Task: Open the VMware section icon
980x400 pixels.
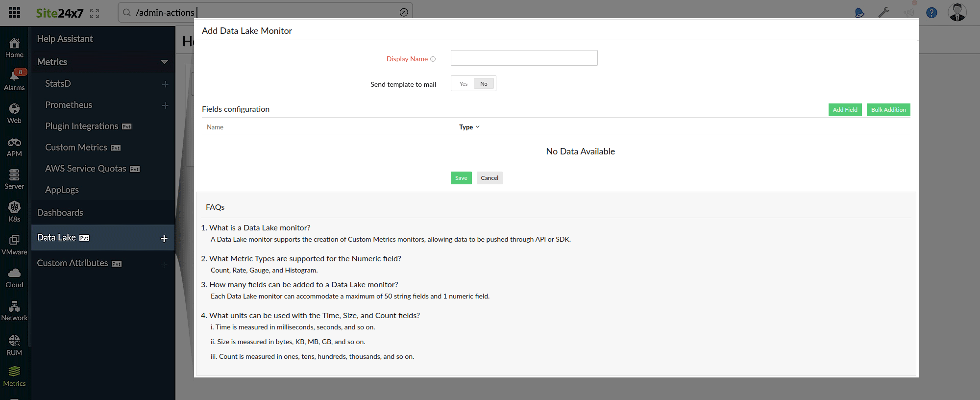Action: [14, 240]
